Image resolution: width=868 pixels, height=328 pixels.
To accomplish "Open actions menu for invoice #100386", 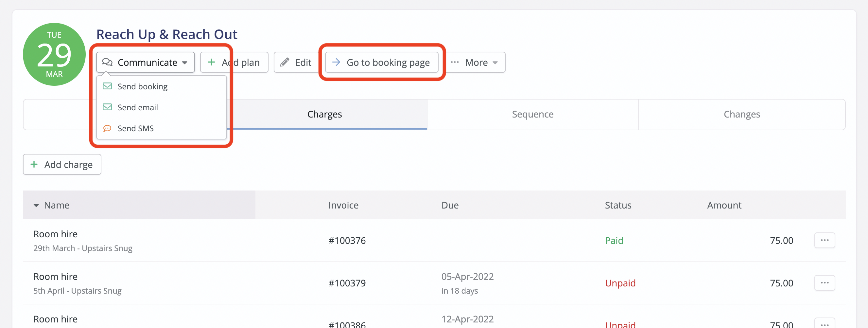I will pos(825,323).
